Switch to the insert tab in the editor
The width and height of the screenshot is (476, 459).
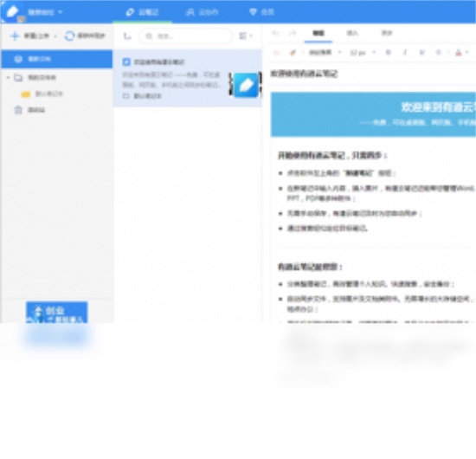click(352, 33)
